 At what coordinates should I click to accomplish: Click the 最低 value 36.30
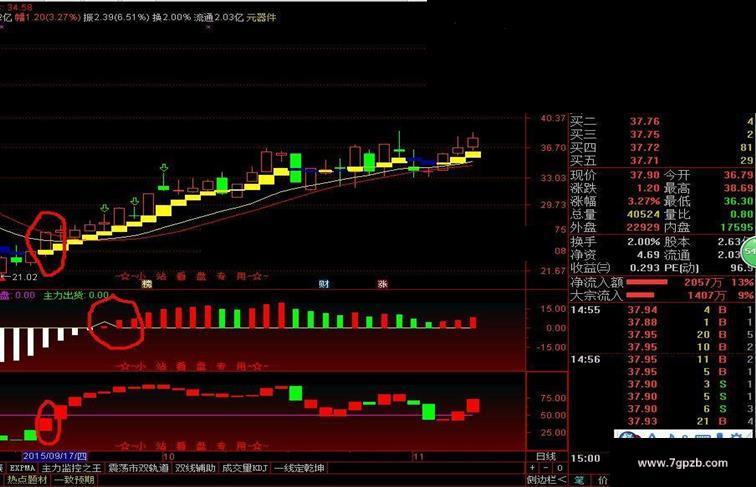pyautogui.click(x=738, y=201)
